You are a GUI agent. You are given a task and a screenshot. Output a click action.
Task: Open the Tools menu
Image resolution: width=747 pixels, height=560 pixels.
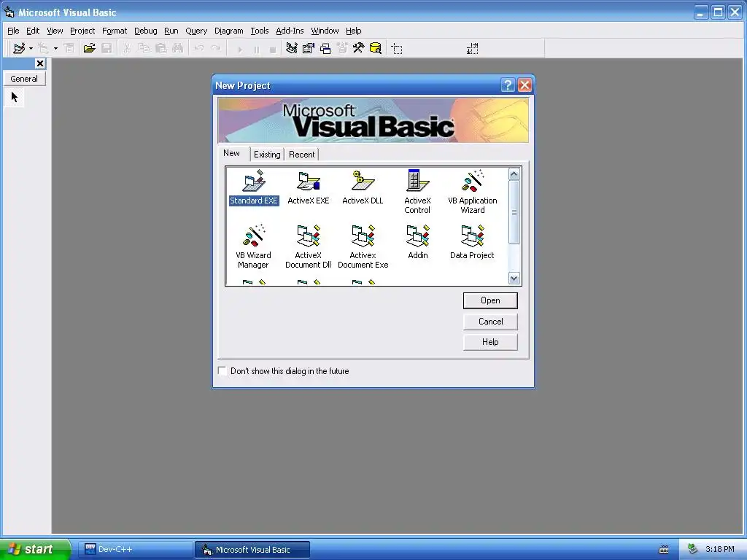[260, 31]
